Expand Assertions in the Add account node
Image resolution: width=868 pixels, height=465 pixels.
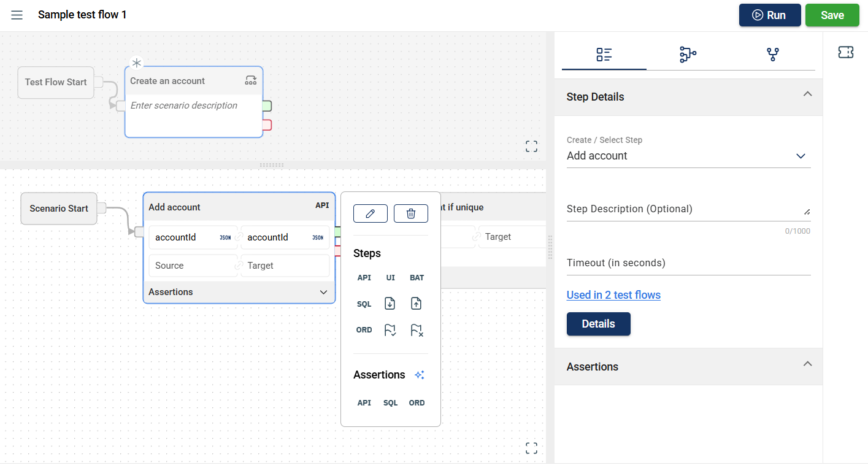(x=323, y=293)
